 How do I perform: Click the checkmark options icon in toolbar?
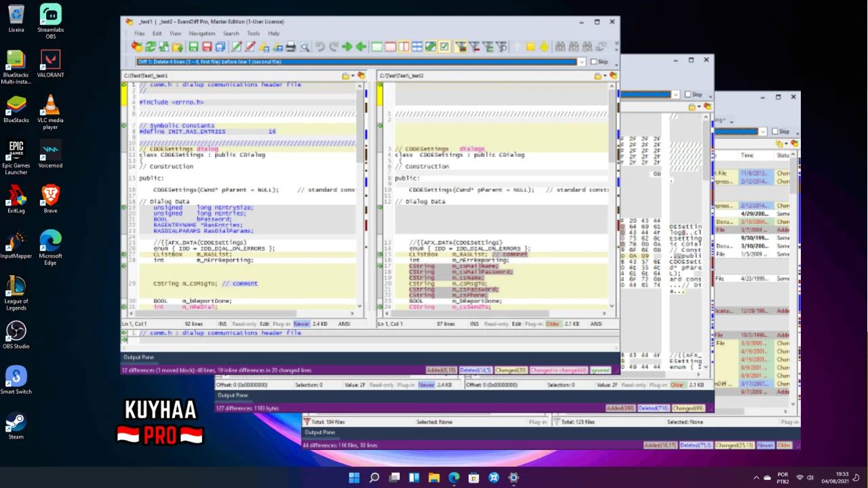(444, 47)
